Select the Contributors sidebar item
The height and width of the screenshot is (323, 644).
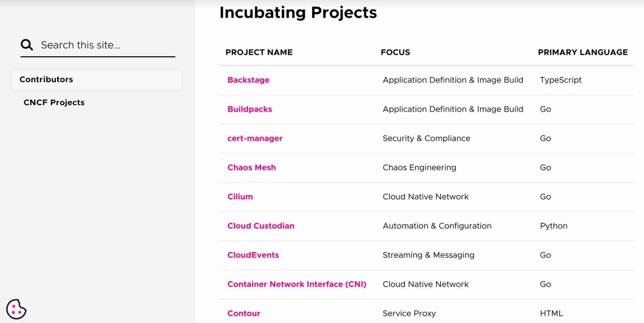(x=46, y=79)
